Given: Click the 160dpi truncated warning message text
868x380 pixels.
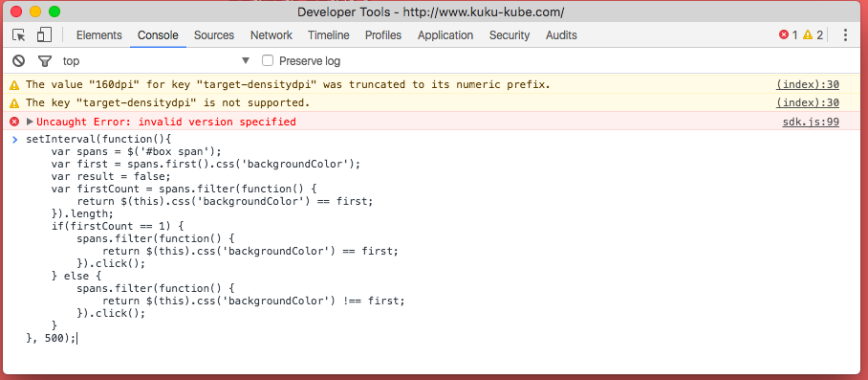Looking at the screenshot, I should (289, 85).
